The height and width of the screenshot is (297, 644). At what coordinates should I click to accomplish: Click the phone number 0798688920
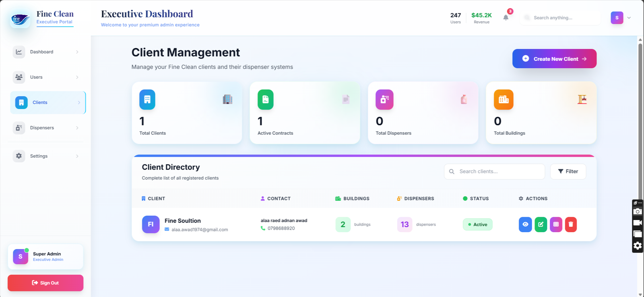pyautogui.click(x=281, y=228)
